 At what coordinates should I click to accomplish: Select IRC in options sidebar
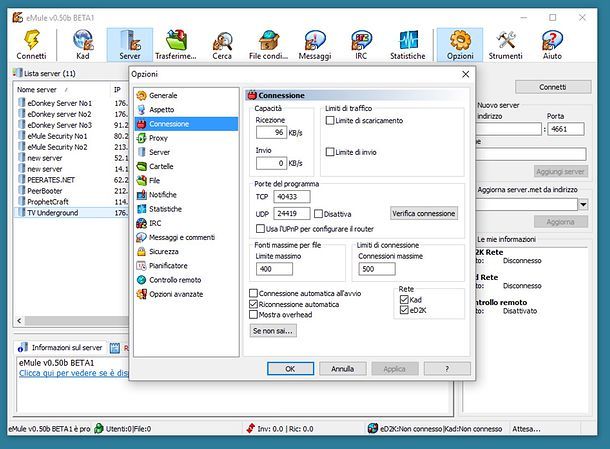tap(155, 223)
